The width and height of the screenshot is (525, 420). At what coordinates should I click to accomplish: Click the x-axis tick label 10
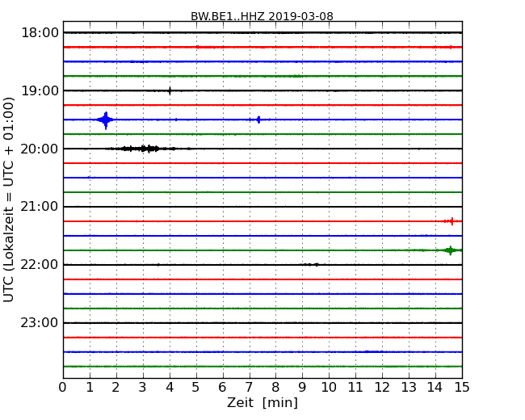(329, 387)
